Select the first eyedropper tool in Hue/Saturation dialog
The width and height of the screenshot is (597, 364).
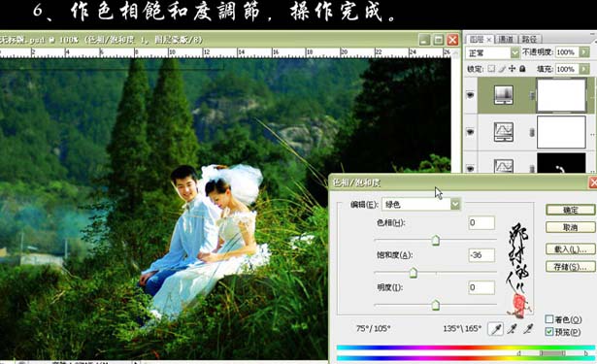click(x=495, y=329)
